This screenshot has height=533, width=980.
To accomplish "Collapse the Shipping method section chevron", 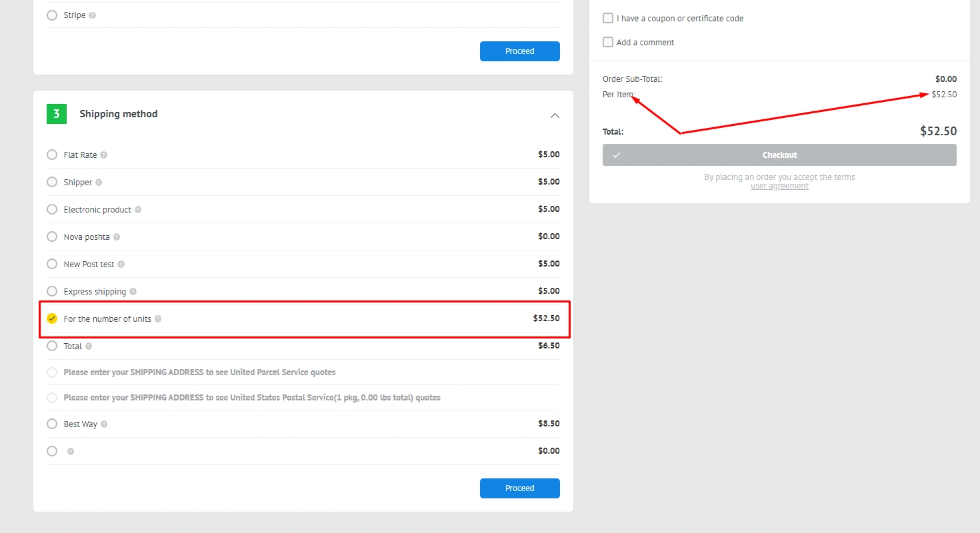I will pos(555,115).
